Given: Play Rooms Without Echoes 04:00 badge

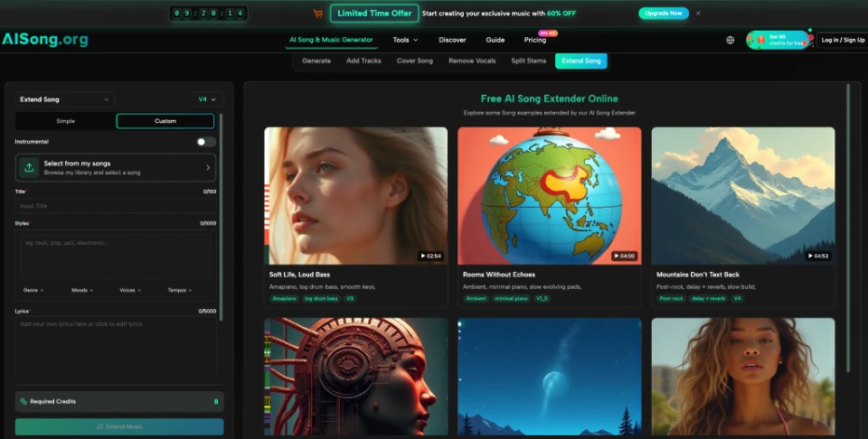Looking at the screenshot, I should click(625, 256).
